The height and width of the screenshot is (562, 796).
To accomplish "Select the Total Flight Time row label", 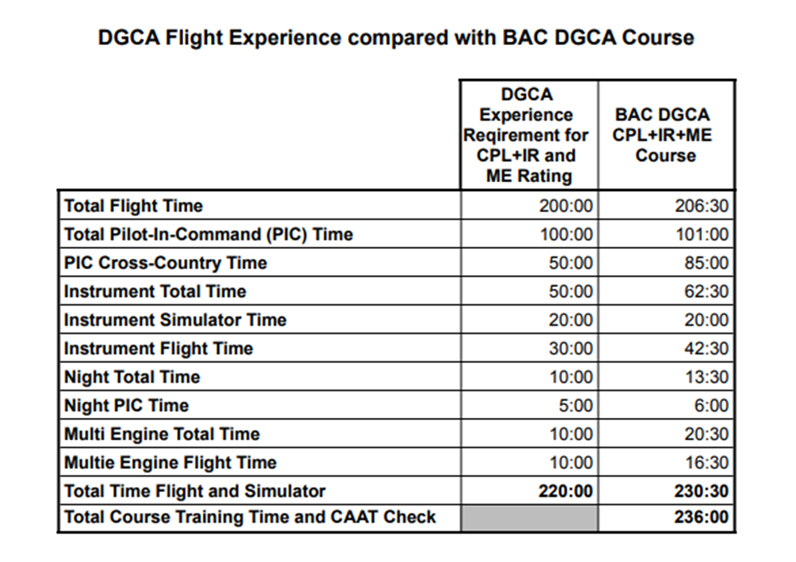I will (x=133, y=206).
